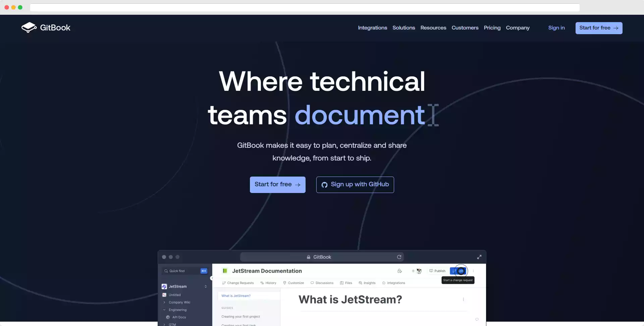Screen dimensions: 644x326
Task: Expand the preview with the fullscreen arrows icon
Action: point(479,257)
